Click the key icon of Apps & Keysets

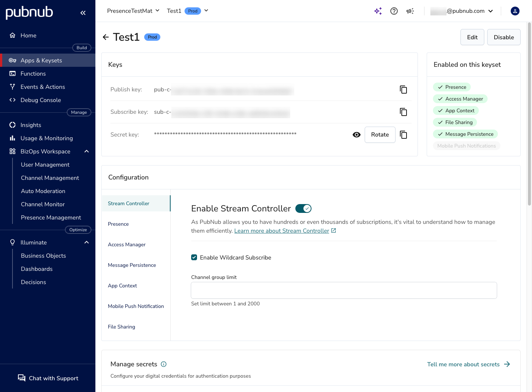click(x=12, y=60)
